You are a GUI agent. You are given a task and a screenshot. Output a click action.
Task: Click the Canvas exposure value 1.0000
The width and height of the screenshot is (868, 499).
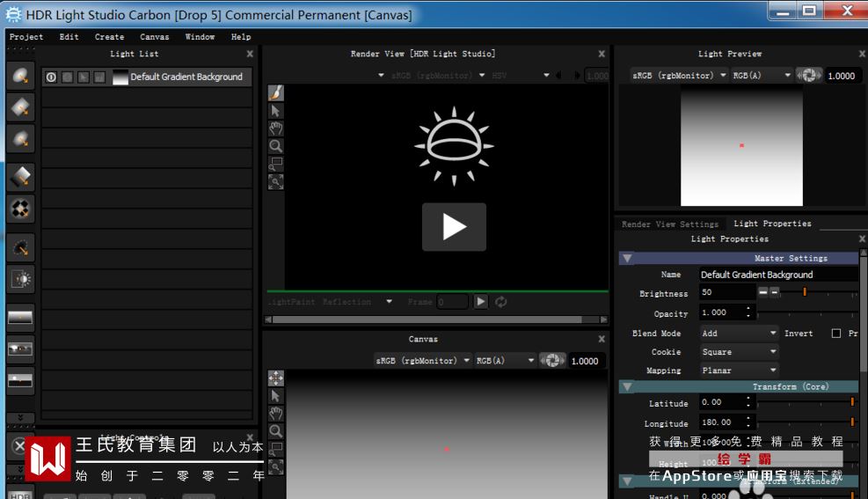(585, 361)
